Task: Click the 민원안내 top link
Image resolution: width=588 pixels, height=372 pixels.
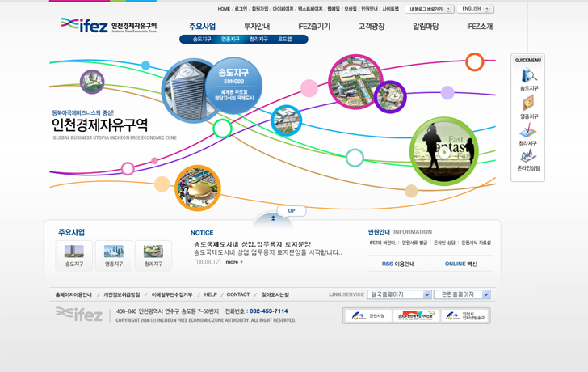Action: [369, 9]
